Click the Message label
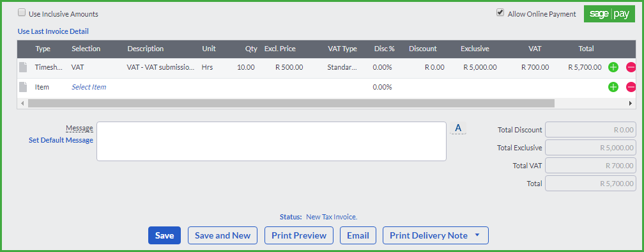 click(79, 129)
